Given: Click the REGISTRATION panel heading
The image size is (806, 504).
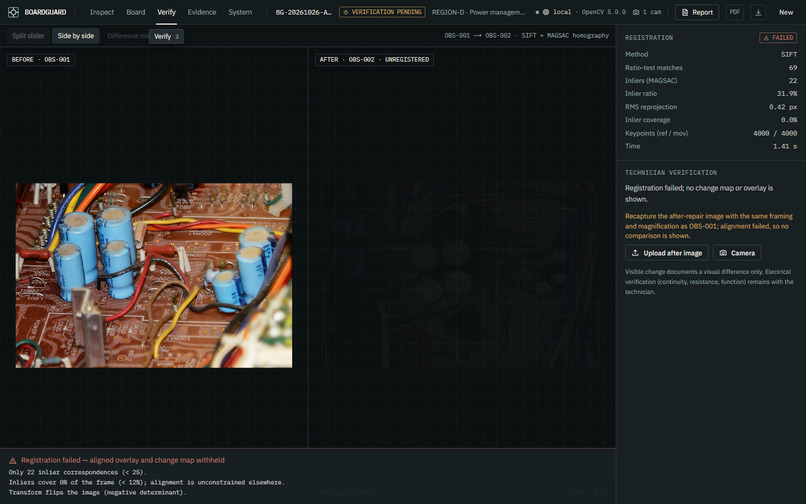Looking at the screenshot, I should pos(649,38).
